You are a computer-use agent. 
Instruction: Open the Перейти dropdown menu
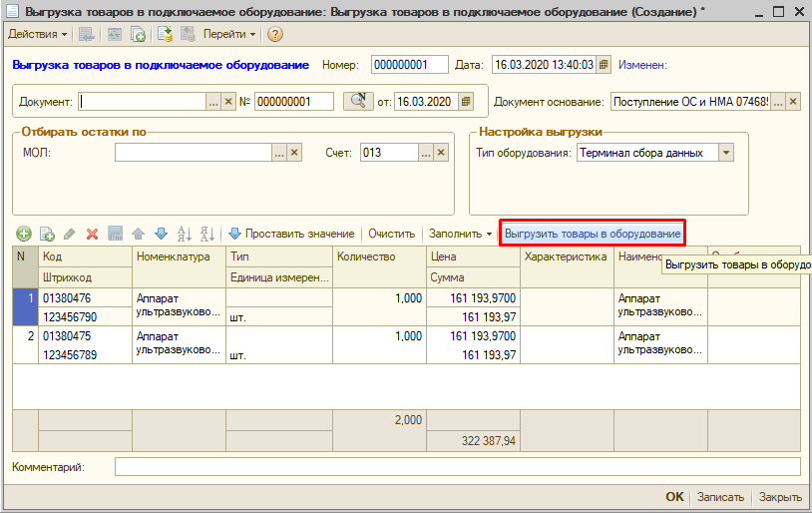tap(229, 34)
